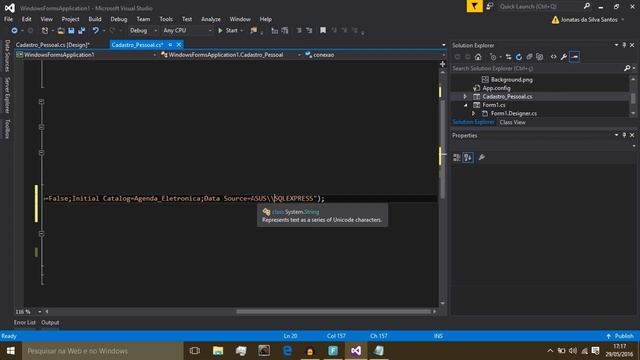Click the Comment Out Selected Lines icon
The height and width of the screenshot is (360, 640).
[299, 31]
